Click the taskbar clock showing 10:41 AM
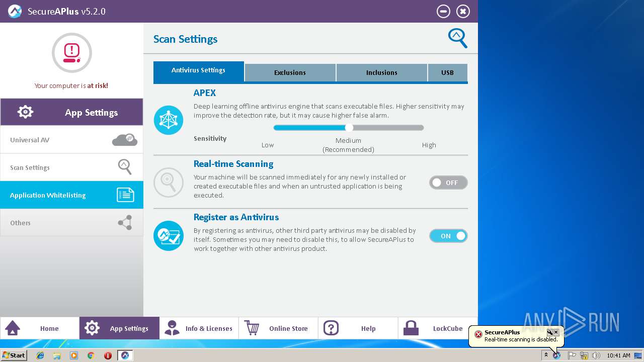This screenshot has height=362, width=644. coord(618,355)
